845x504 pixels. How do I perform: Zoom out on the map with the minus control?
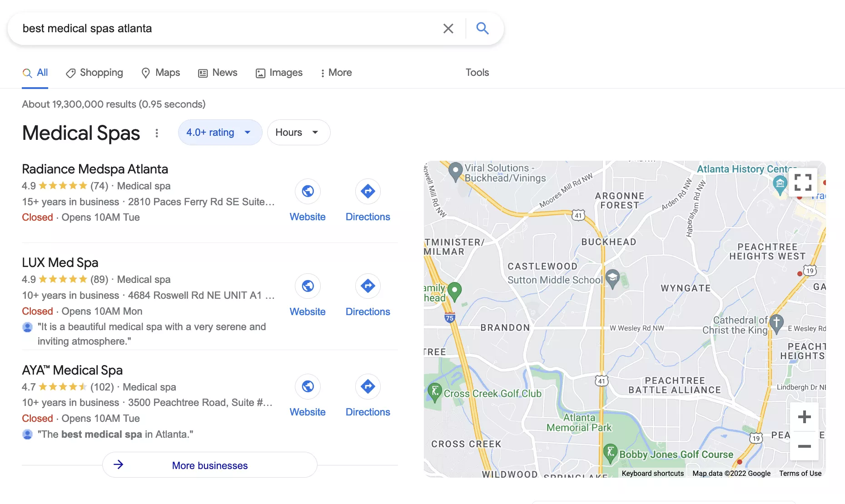tap(804, 446)
